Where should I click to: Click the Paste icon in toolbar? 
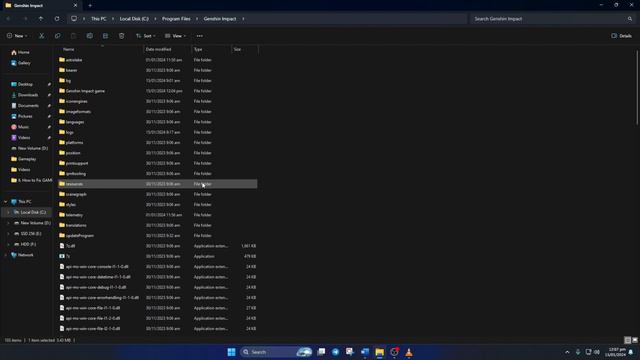click(73, 36)
